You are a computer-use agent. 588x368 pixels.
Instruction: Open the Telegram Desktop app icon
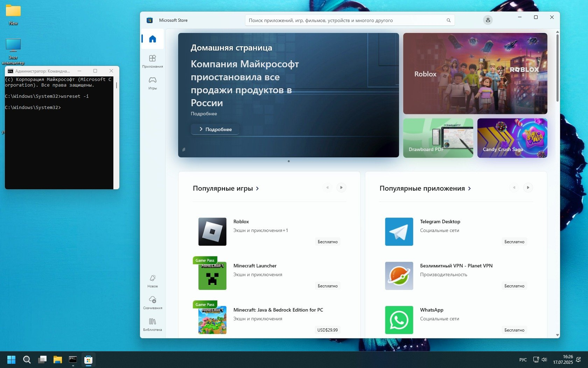coord(399,232)
